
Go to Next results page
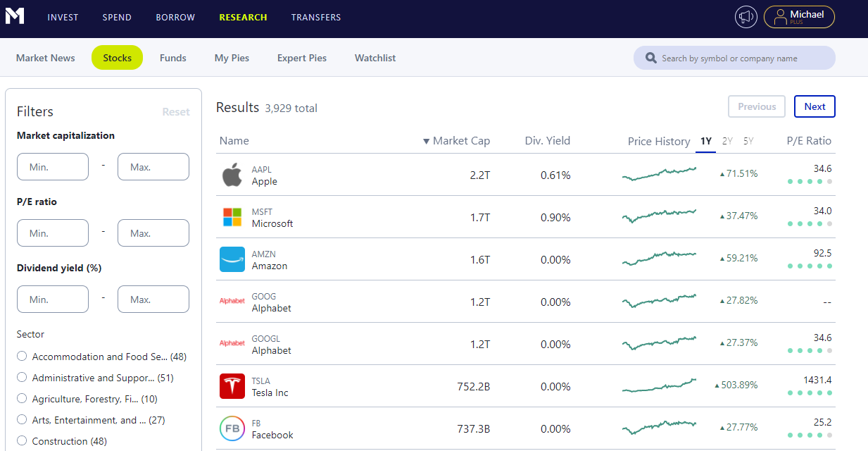[814, 106]
